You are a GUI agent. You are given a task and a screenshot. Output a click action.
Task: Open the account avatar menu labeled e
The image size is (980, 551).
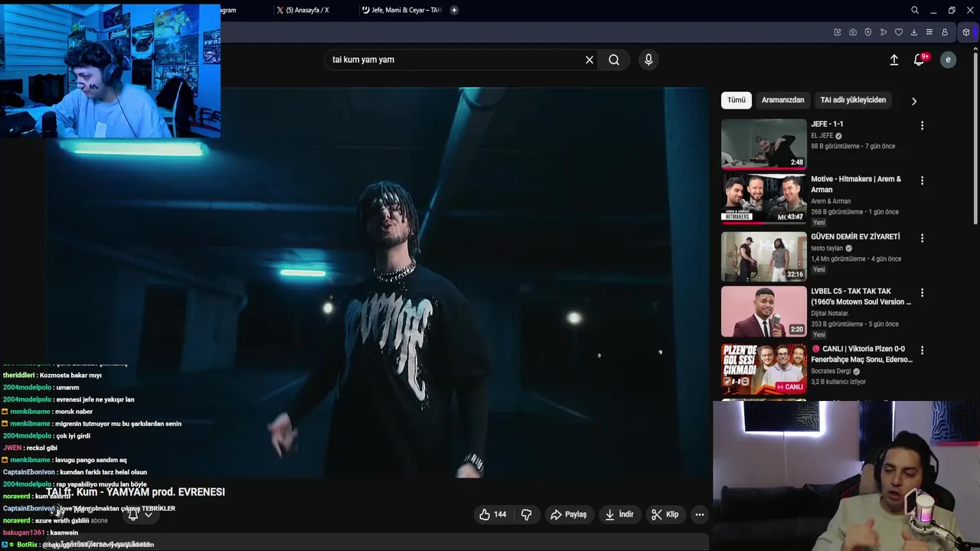point(948,60)
